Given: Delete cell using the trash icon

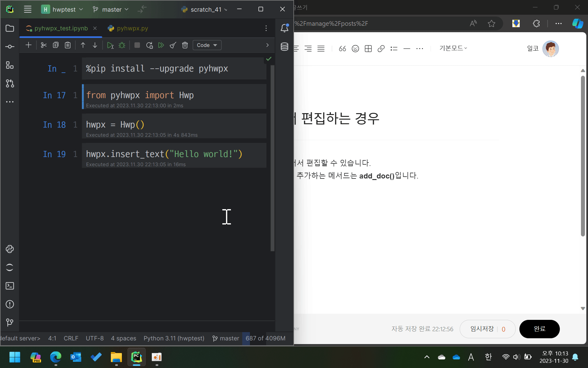Looking at the screenshot, I should tap(185, 45).
